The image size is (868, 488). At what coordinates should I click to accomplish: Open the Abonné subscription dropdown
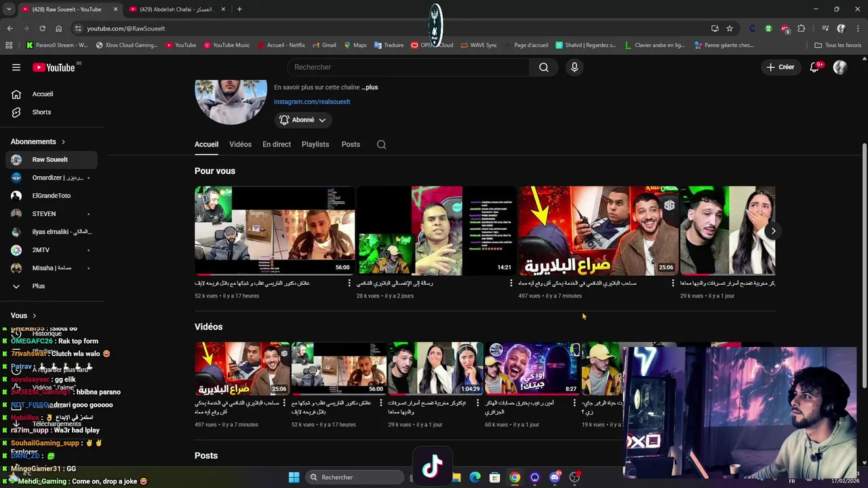coord(303,120)
